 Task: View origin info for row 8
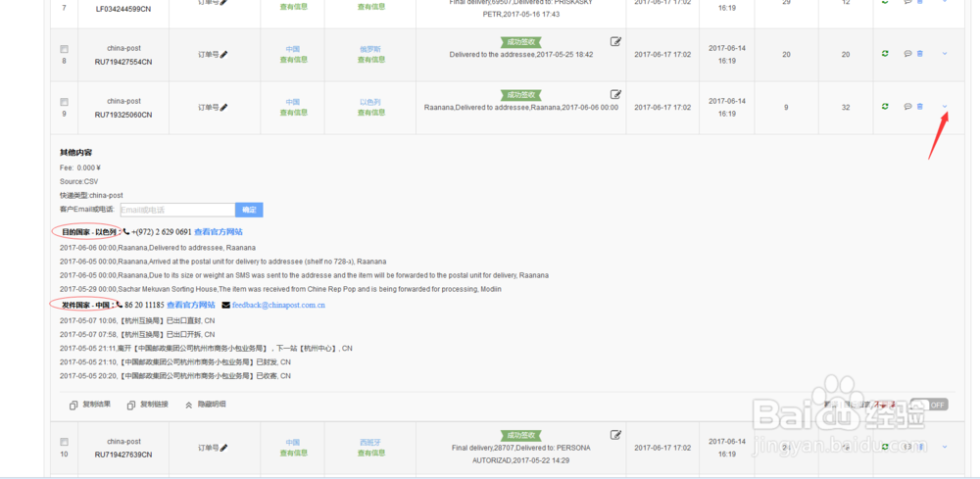pos(294,60)
